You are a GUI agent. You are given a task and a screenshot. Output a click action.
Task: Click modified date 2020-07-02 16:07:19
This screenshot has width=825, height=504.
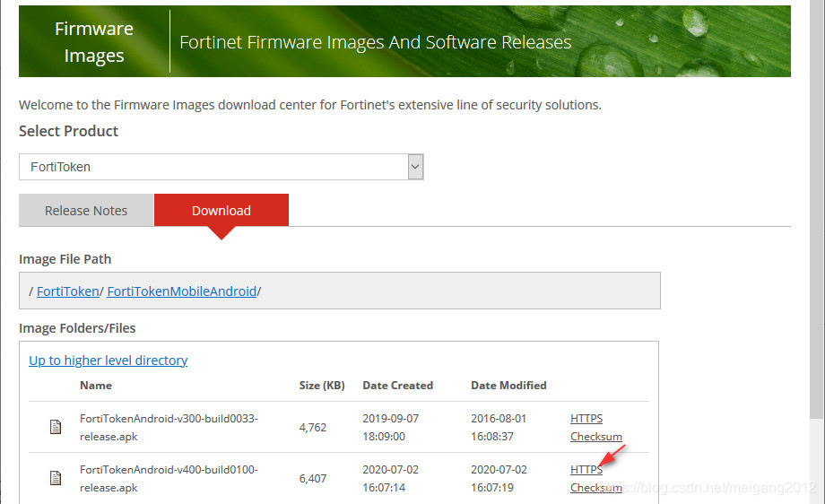pyautogui.click(x=499, y=478)
